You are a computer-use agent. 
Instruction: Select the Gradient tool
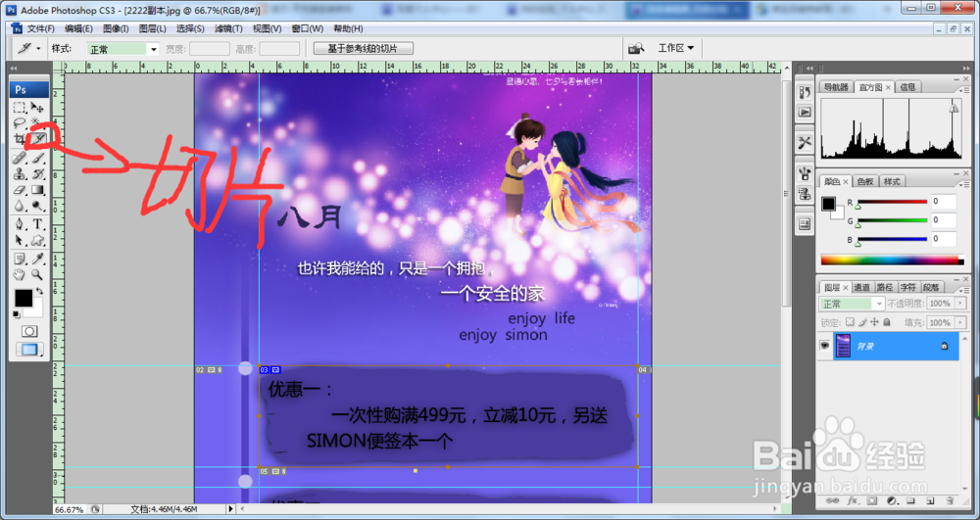coord(38,190)
